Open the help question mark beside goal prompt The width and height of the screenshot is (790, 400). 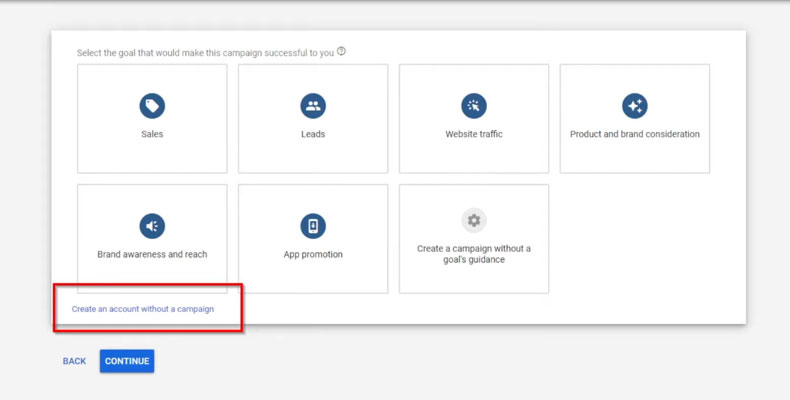(x=342, y=52)
